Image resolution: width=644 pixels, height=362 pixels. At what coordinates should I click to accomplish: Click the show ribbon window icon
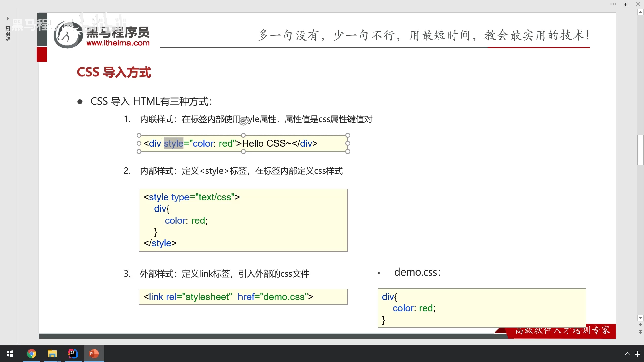pos(625,4)
